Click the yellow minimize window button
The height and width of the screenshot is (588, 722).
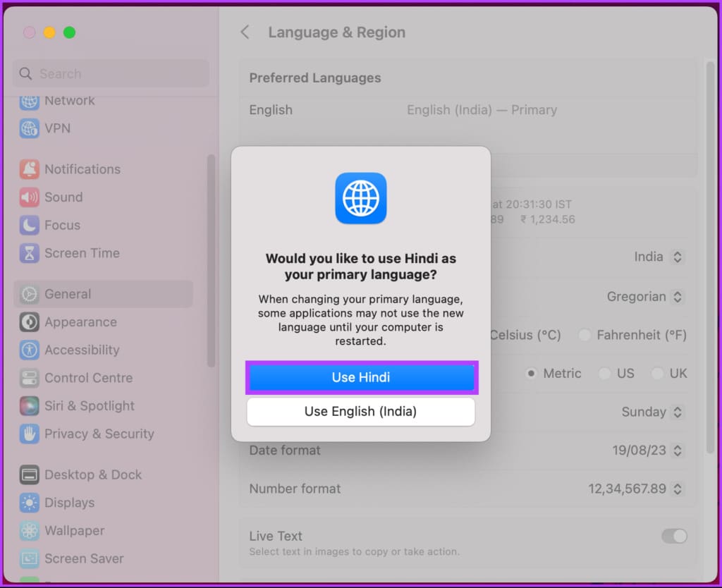point(50,32)
